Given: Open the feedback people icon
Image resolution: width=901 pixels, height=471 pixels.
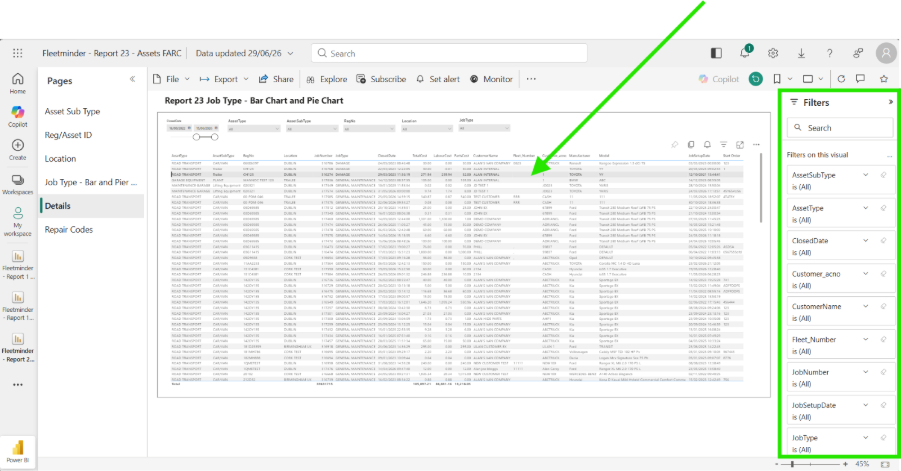Looking at the screenshot, I should [x=858, y=53].
